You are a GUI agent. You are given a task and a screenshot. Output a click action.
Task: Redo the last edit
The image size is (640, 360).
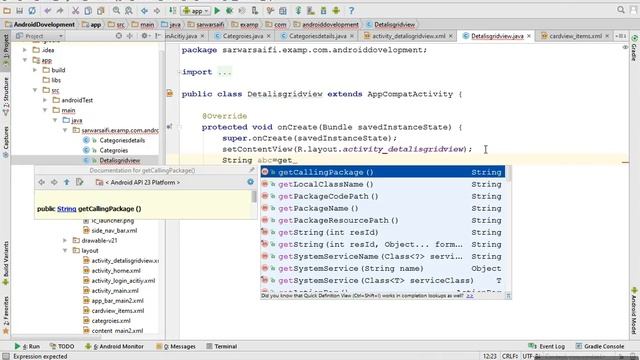click(x=60, y=11)
